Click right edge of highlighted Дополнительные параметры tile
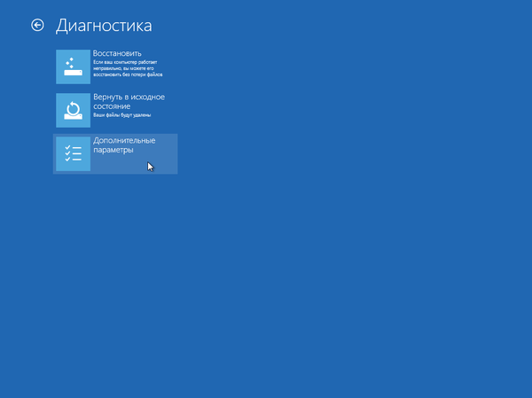Viewport: 532px width, 398px height. coord(173,154)
